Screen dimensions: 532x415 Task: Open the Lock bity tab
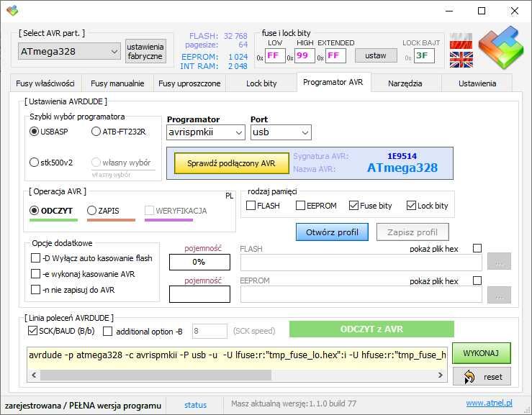click(261, 83)
